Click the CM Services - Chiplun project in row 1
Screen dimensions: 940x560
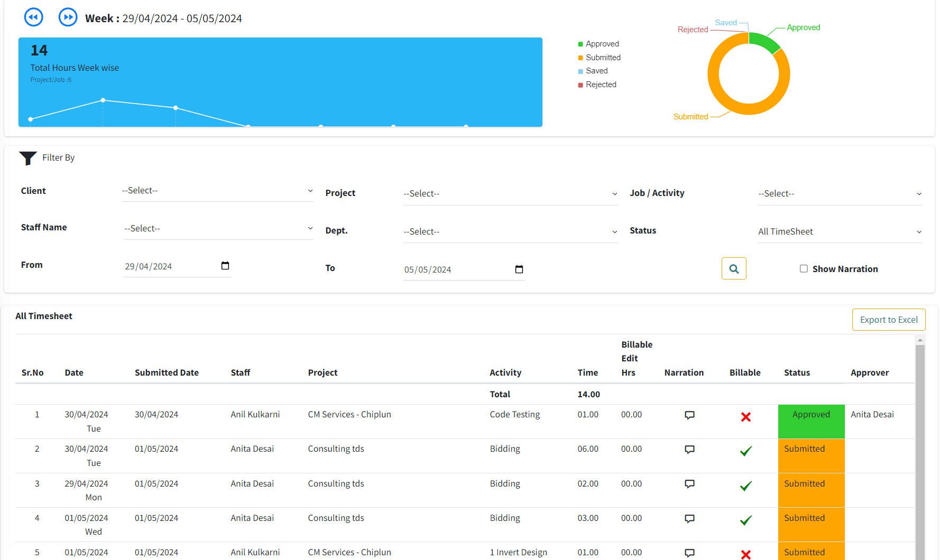[349, 415]
